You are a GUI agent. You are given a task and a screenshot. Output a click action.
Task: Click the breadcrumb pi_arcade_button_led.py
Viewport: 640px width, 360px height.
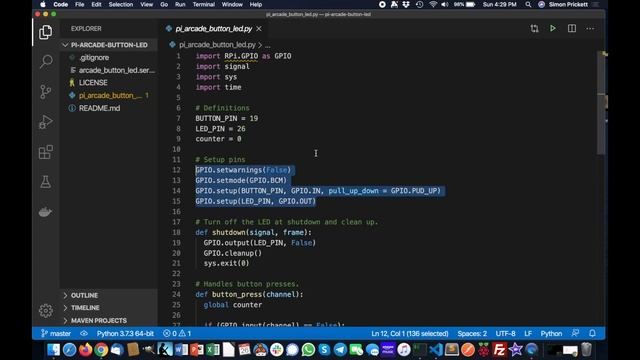(217, 44)
